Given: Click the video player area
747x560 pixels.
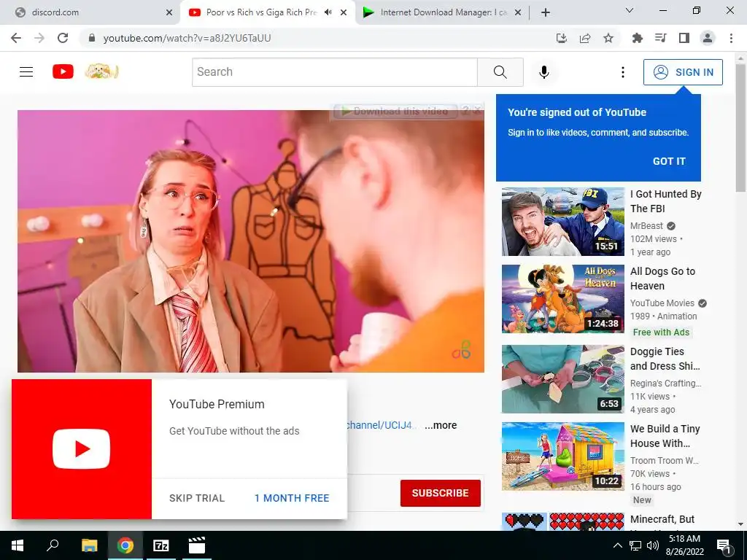Looking at the screenshot, I should (251, 241).
